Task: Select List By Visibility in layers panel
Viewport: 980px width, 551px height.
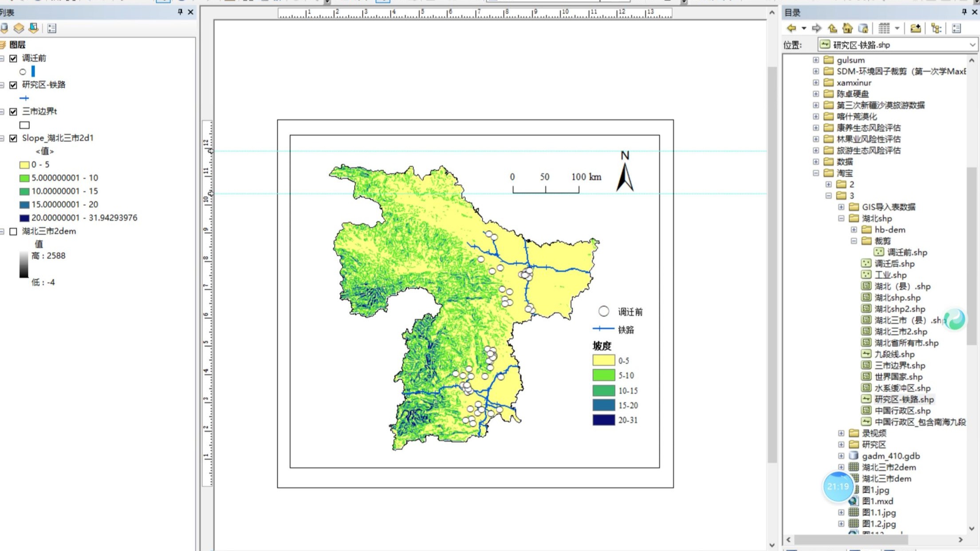Action: pos(33,28)
